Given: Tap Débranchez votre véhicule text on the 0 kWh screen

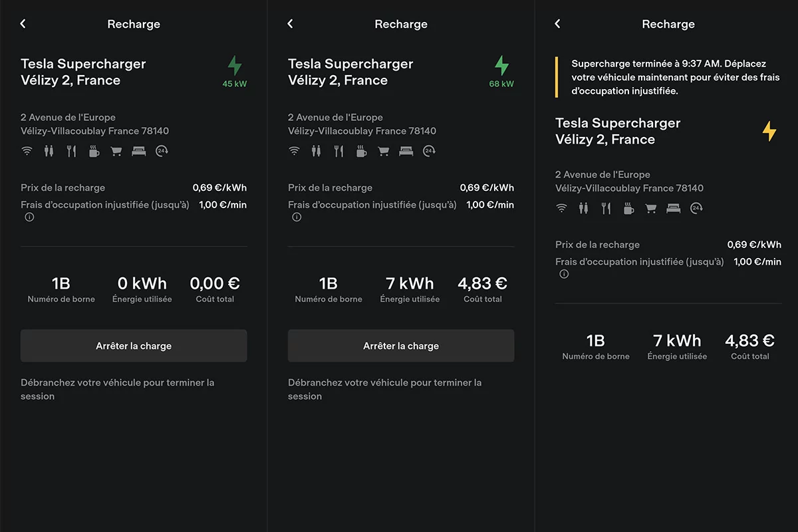Looking at the screenshot, I should (118, 390).
